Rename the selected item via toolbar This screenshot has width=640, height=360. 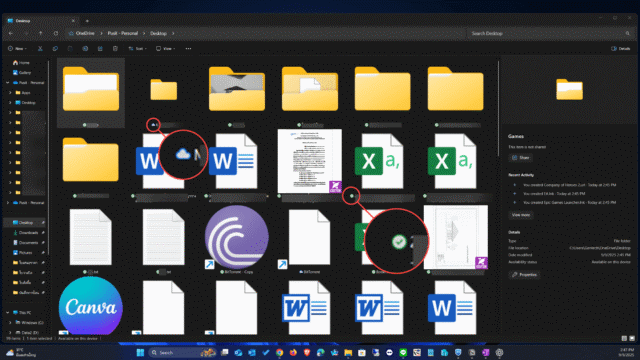click(x=85, y=49)
